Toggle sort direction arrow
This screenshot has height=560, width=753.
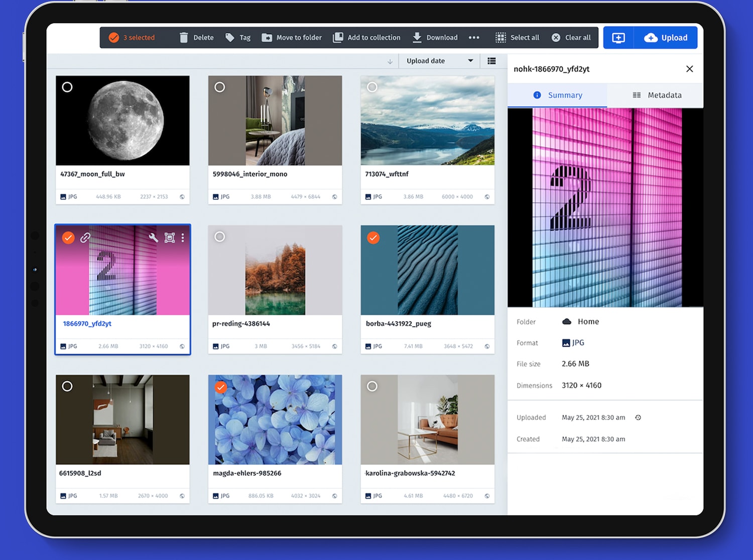[390, 61]
